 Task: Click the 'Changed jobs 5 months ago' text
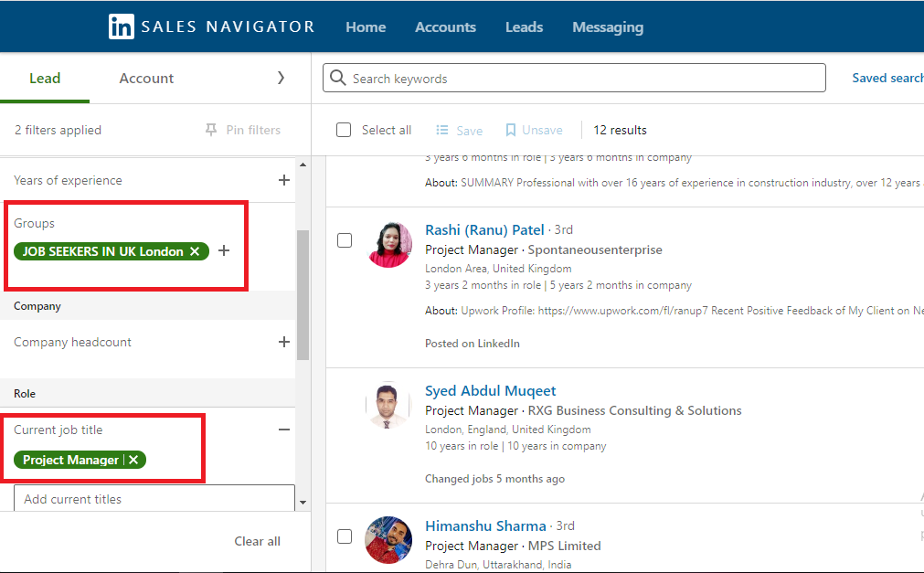click(494, 479)
